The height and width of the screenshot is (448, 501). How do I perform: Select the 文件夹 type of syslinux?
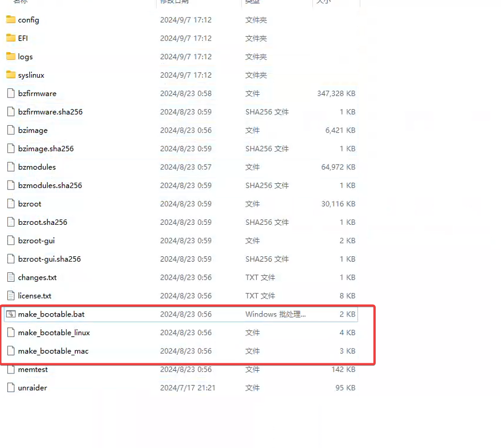tap(256, 75)
